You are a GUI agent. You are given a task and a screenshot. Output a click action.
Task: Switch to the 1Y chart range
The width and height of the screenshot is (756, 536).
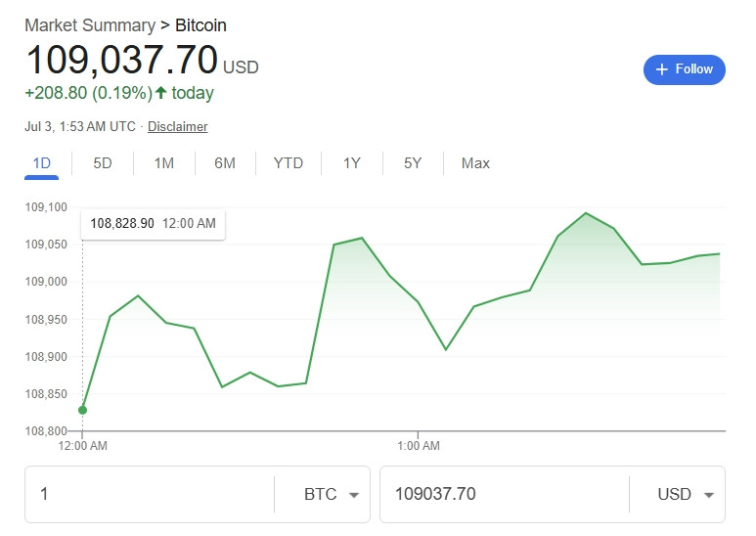[x=352, y=163]
